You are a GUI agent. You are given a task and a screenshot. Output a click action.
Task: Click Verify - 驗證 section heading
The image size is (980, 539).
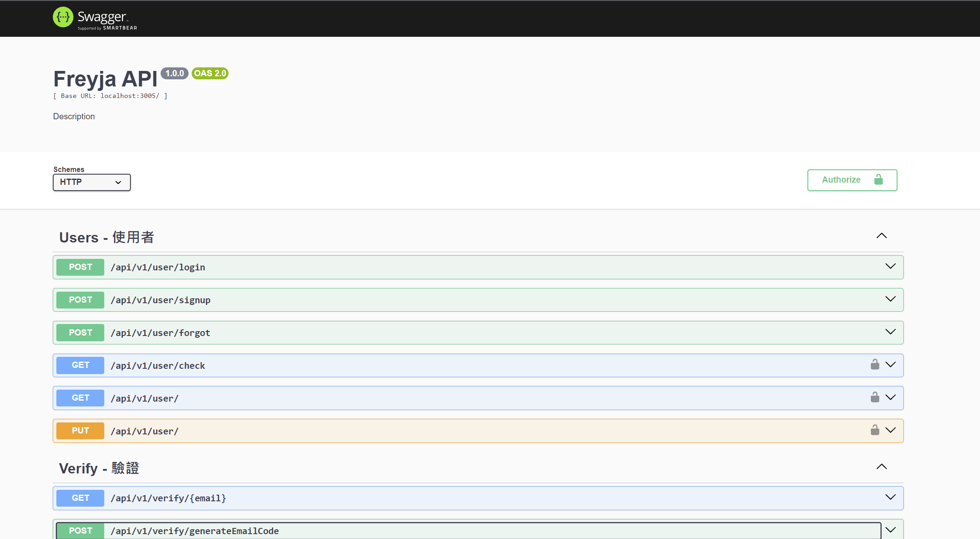click(x=99, y=469)
